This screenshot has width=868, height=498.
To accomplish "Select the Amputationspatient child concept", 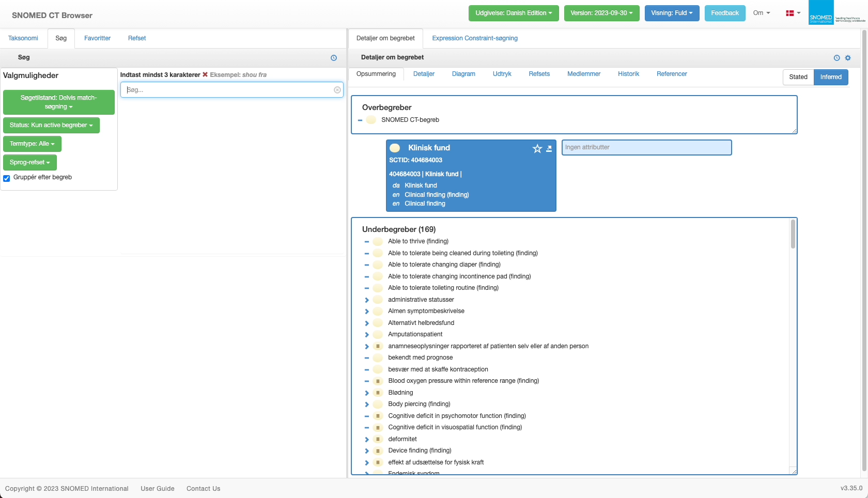I will (x=415, y=334).
